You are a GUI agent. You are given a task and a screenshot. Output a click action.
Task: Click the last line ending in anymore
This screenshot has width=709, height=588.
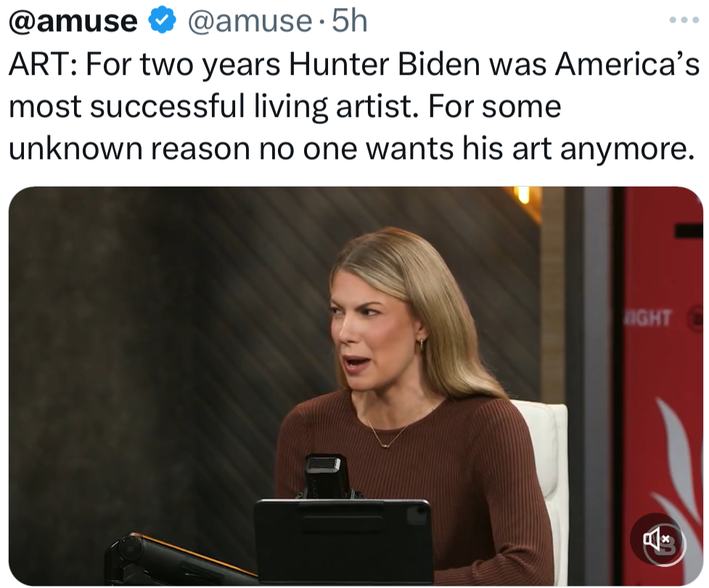(348, 148)
